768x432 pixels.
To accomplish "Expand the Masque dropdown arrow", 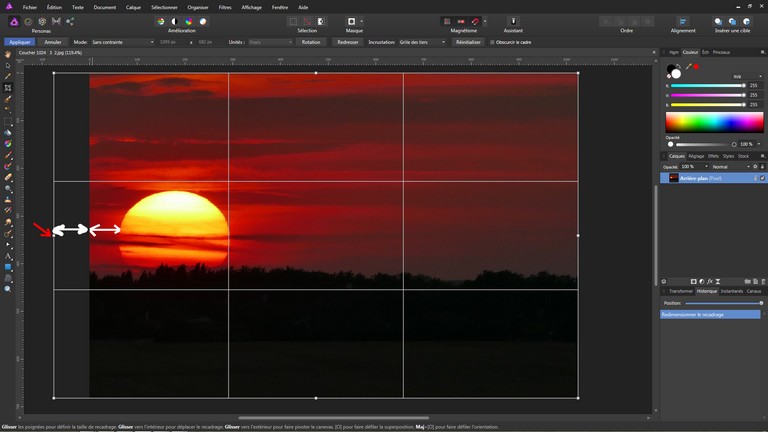I will pyautogui.click(x=361, y=22).
